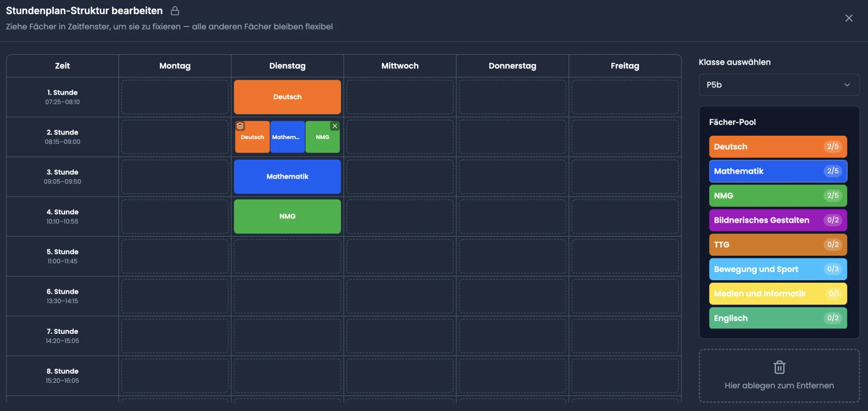Viewport: 868px width, 411px height.
Task: Click the Montag column header
Action: point(175,66)
